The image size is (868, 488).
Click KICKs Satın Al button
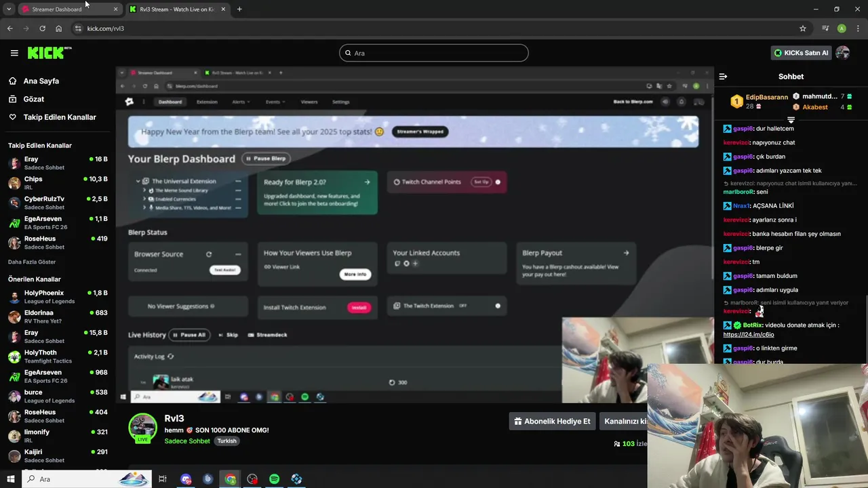coord(801,53)
